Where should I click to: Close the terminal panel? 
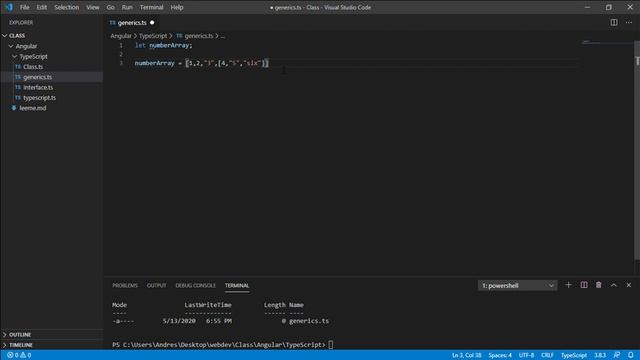[x=629, y=285]
